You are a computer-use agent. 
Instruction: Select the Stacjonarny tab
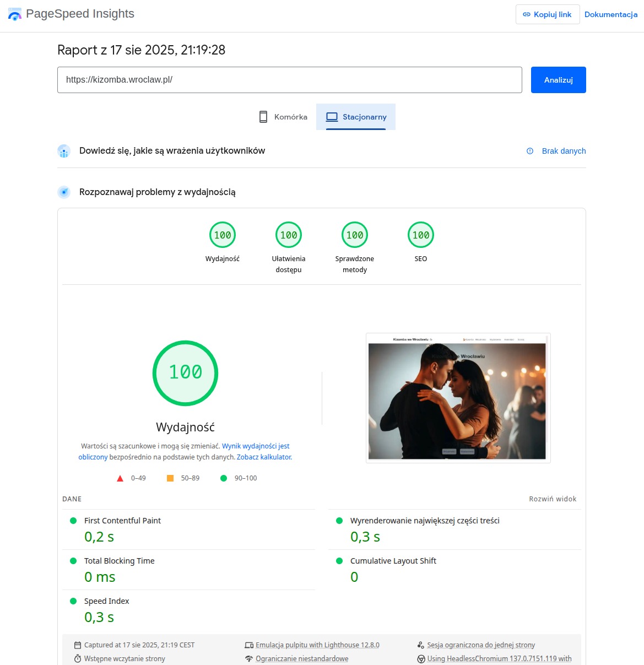(356, 117)
